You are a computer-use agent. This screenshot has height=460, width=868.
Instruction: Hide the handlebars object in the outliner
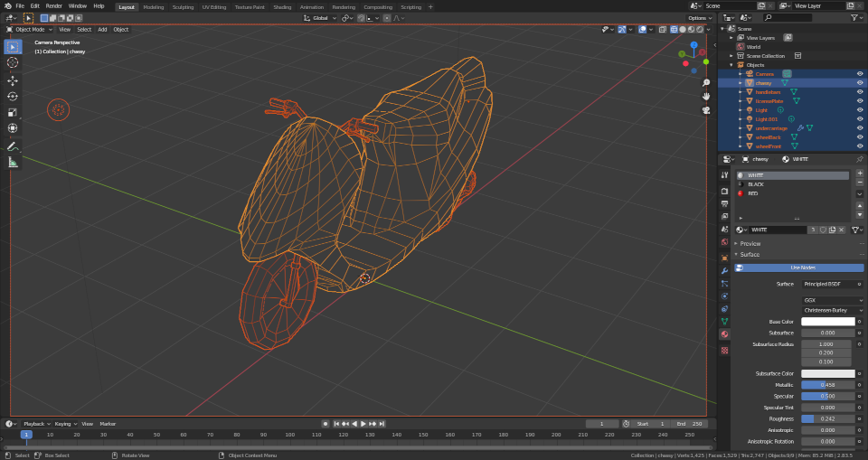[859, 92]
